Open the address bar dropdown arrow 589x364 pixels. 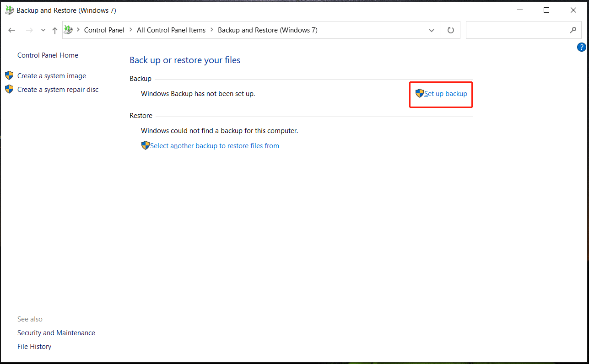[x=431, y=30]
